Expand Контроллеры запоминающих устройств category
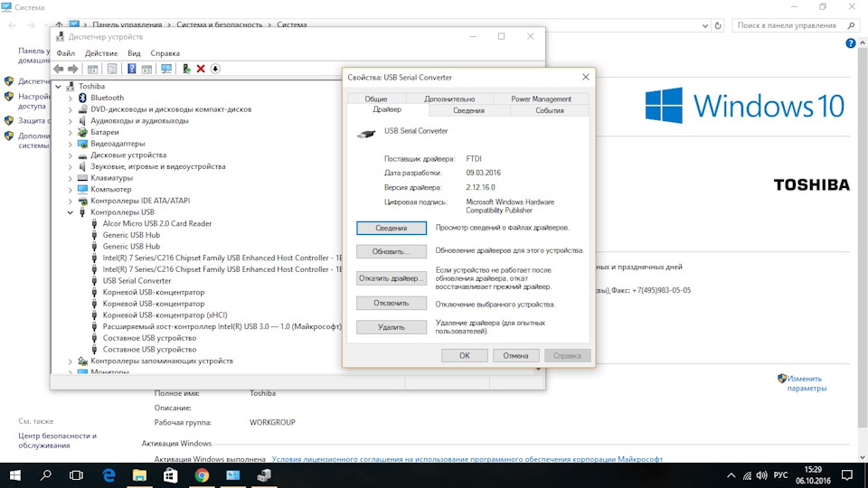Image resolution: width=868 pixels, height=488 pixels. tap(71, 361)
